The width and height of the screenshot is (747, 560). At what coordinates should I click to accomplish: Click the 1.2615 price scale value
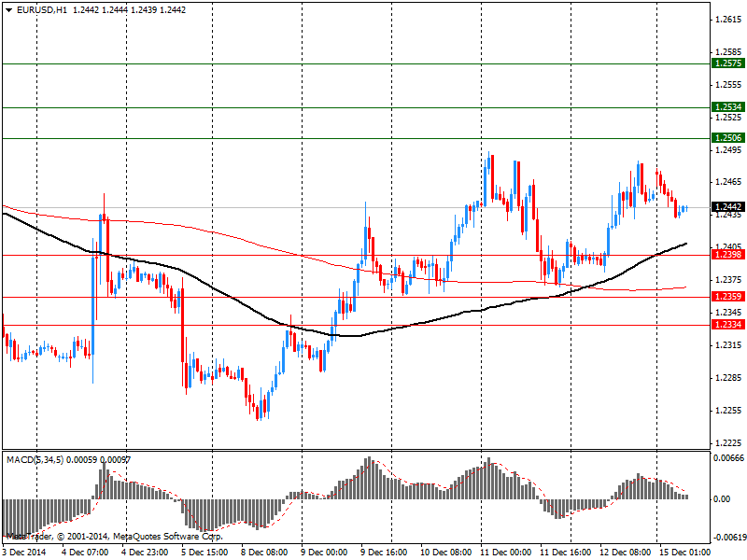728,20
